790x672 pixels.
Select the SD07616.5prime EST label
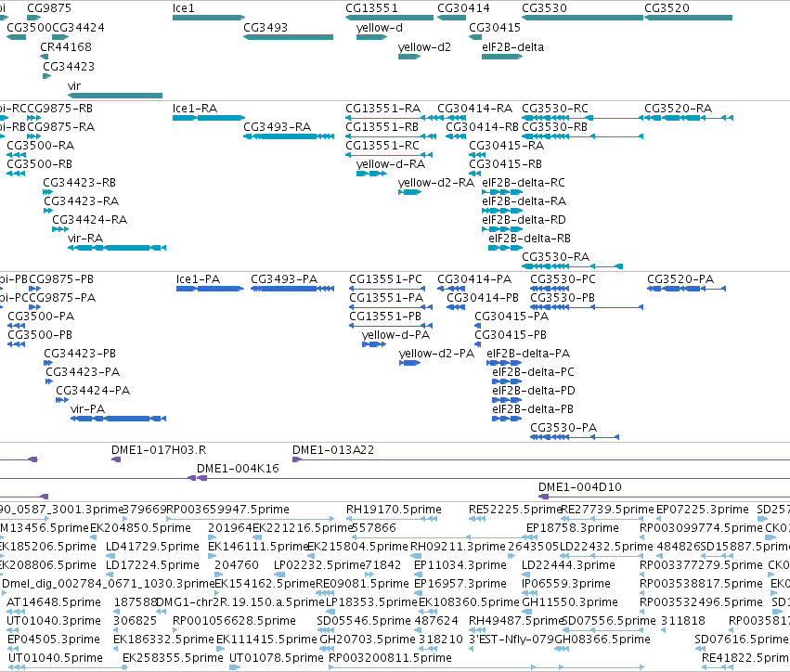tap(741, 640)
